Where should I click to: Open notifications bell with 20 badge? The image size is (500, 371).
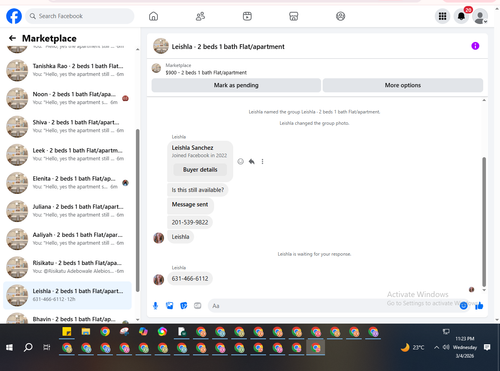tap(461, 16)
